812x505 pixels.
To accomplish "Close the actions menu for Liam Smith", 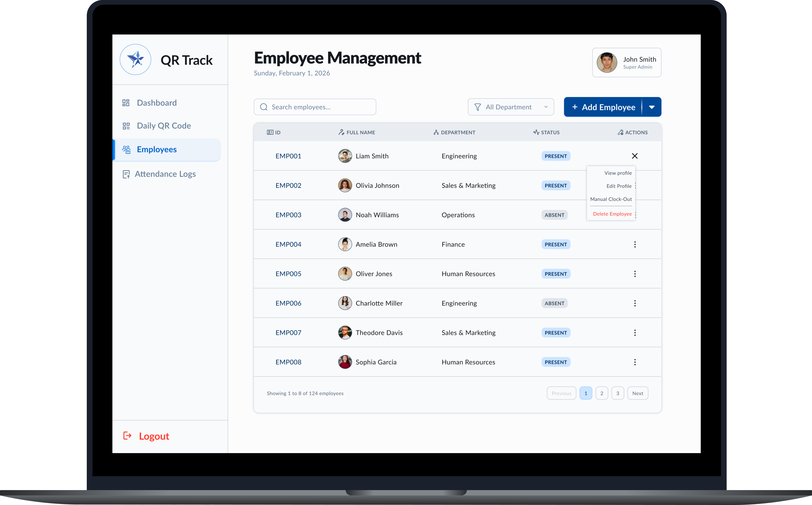I will click(x=635, y=156).
